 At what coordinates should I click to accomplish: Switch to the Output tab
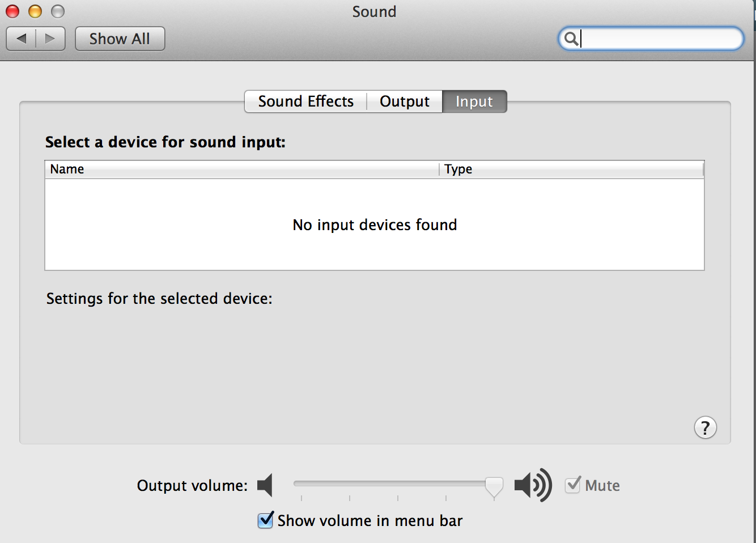(404, 101)
